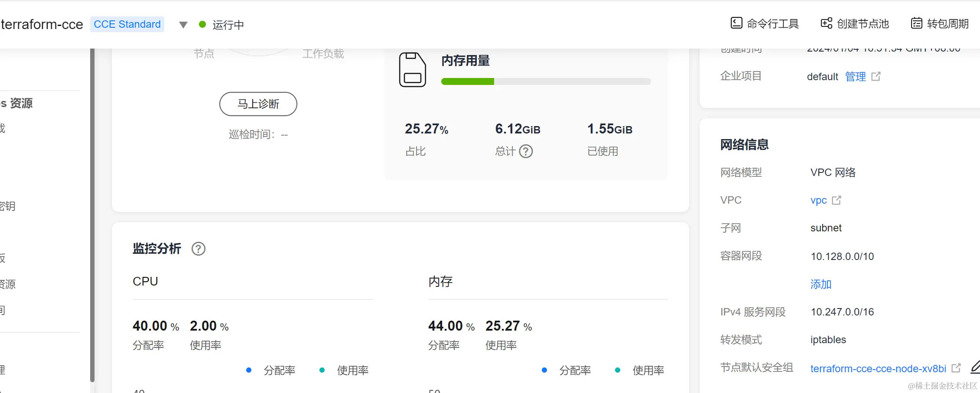Click the 管理 enterprise project link

(x=856, y=77)
